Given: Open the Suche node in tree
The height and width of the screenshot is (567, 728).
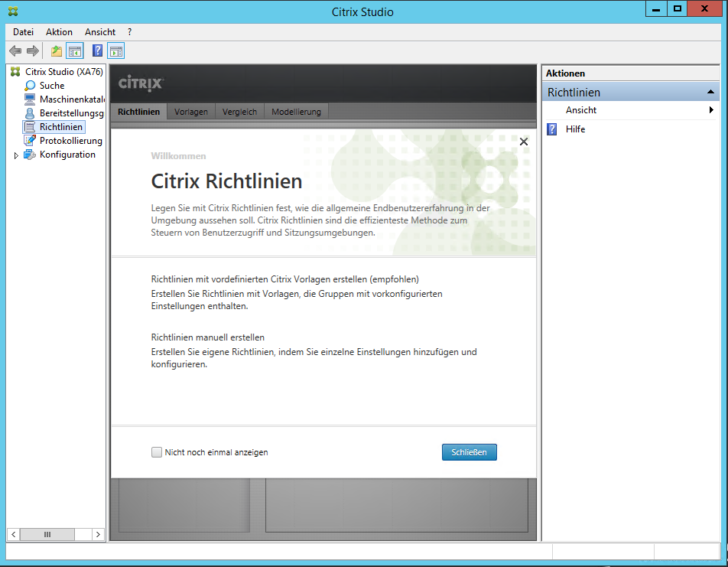Looking at the screenshot, I should pyautogui.click(x=52, y=86).
